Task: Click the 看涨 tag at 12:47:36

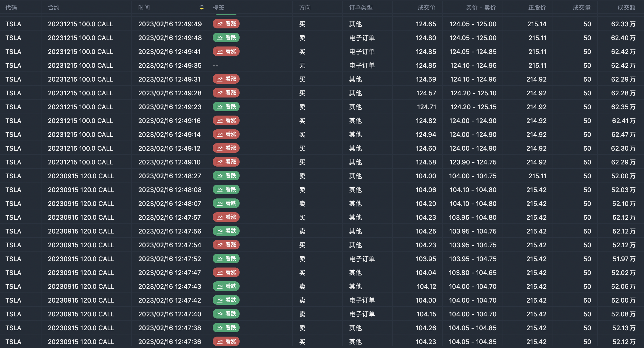Action: click(226, 342)
